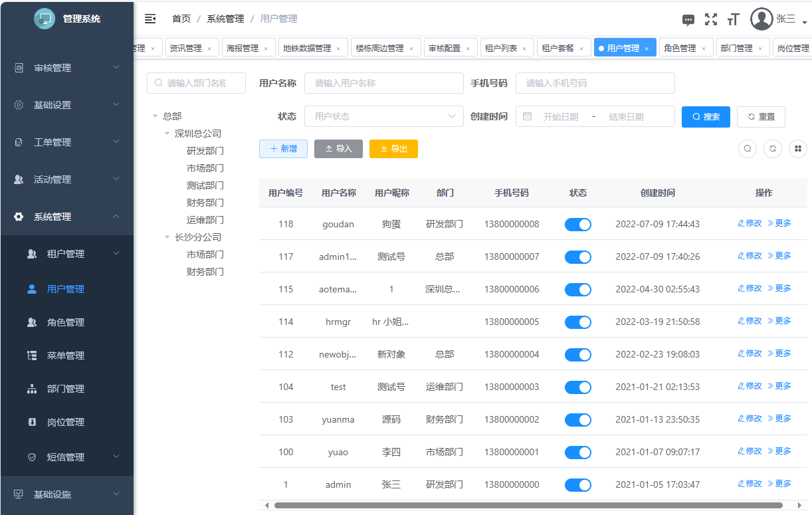Viewport: 812px width, 515px height.
Task: Toggle status switch for user yuanma
Action: pos(577,420)
